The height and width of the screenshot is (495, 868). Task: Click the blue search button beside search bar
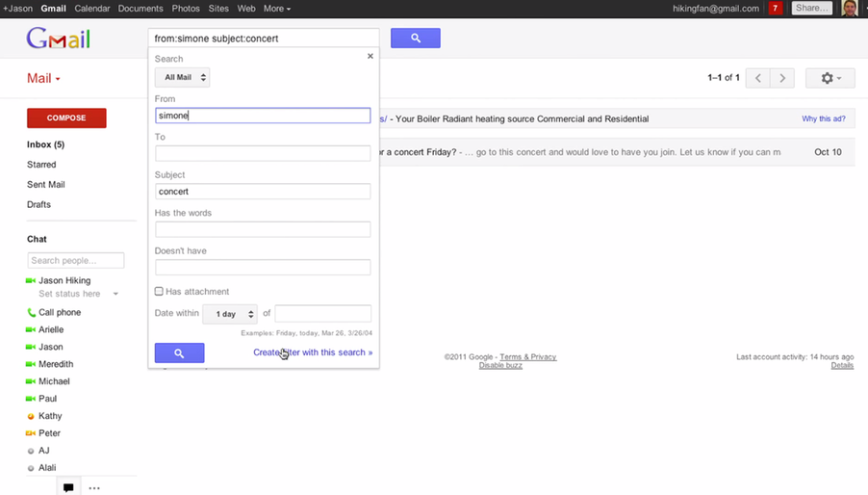tap(415, 39)
